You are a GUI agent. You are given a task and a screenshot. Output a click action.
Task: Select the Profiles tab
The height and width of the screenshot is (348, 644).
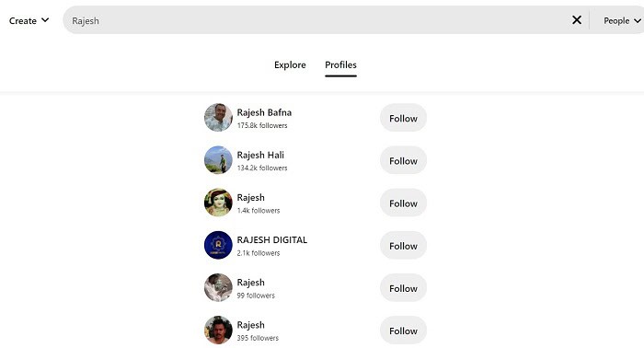pyautogui.click(x=340, y=65)
